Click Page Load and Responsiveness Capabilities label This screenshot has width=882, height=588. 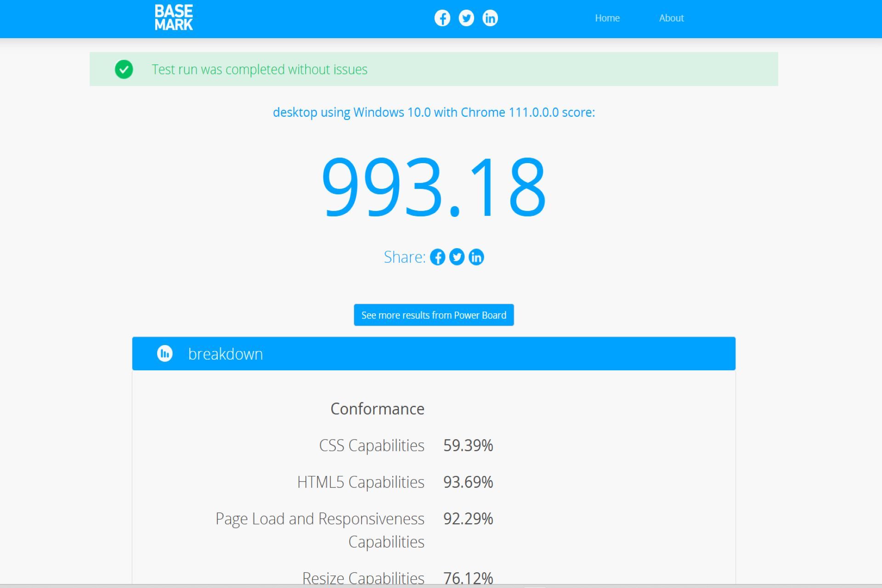(x=320, y=531)
